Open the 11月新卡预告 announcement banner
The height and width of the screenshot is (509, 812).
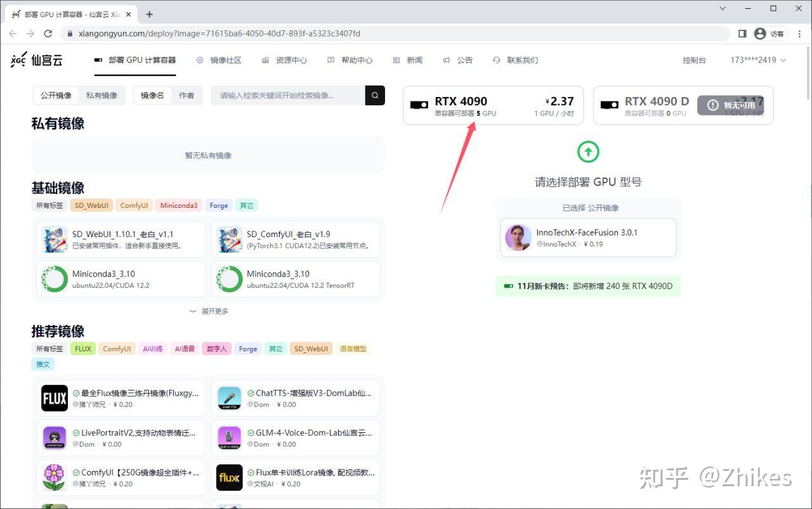pyautogui.click(x=588, y=286)
